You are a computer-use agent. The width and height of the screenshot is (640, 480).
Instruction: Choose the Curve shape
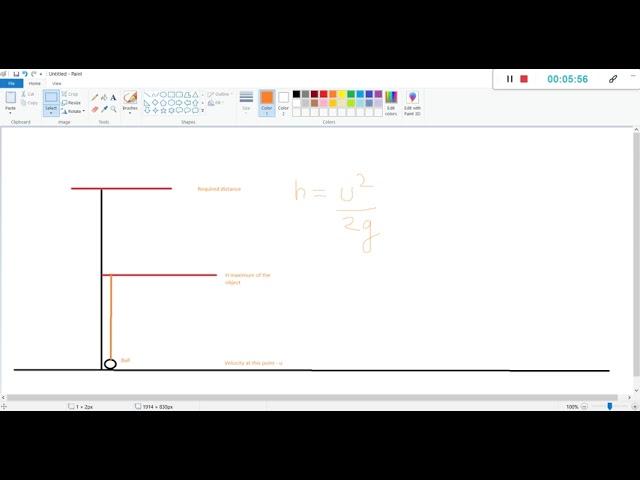155,94
